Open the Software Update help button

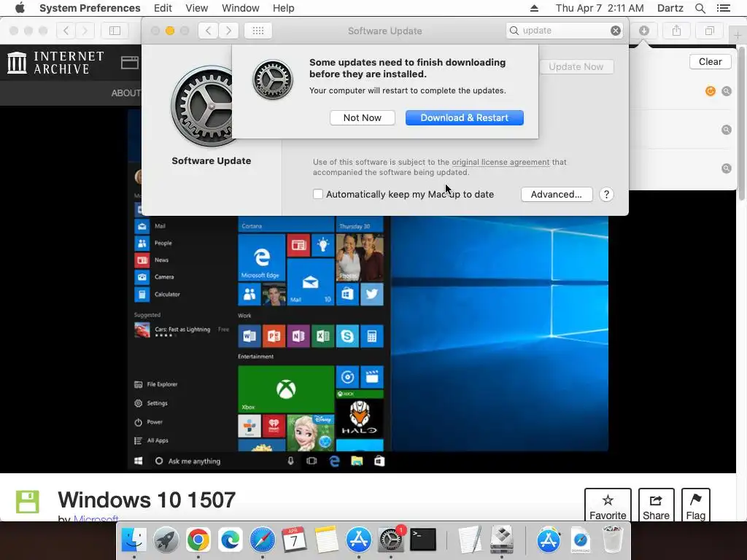606,194
